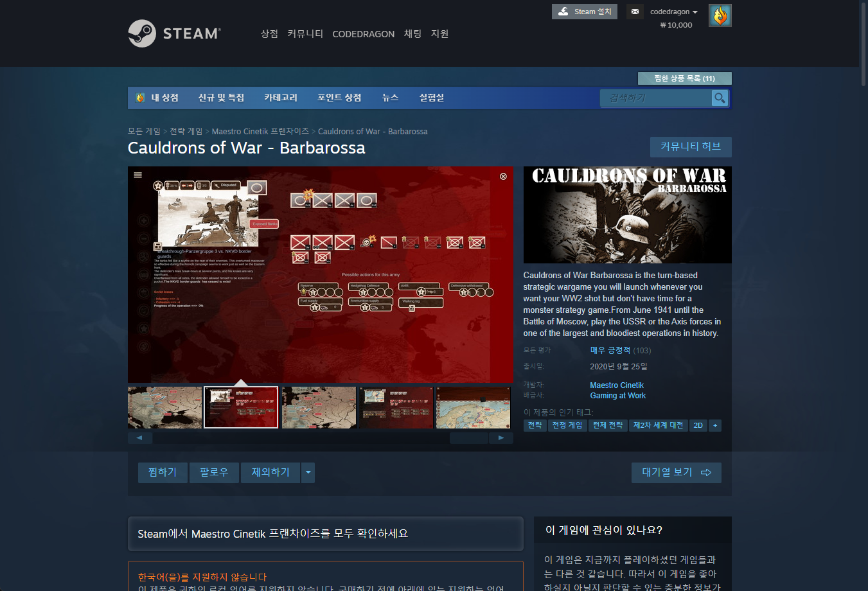The image size is (868, 591).
Task: Open the 신규 및 특집 tab
Action: [221, 98]
